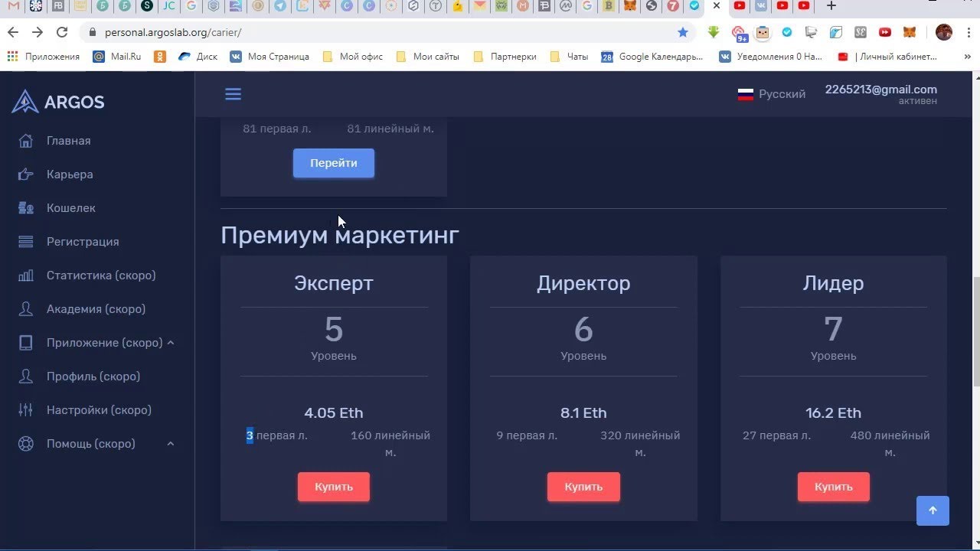980x551 pixels.
Task: Click the MetaMask fox extension icon
Action: (910, 32)
